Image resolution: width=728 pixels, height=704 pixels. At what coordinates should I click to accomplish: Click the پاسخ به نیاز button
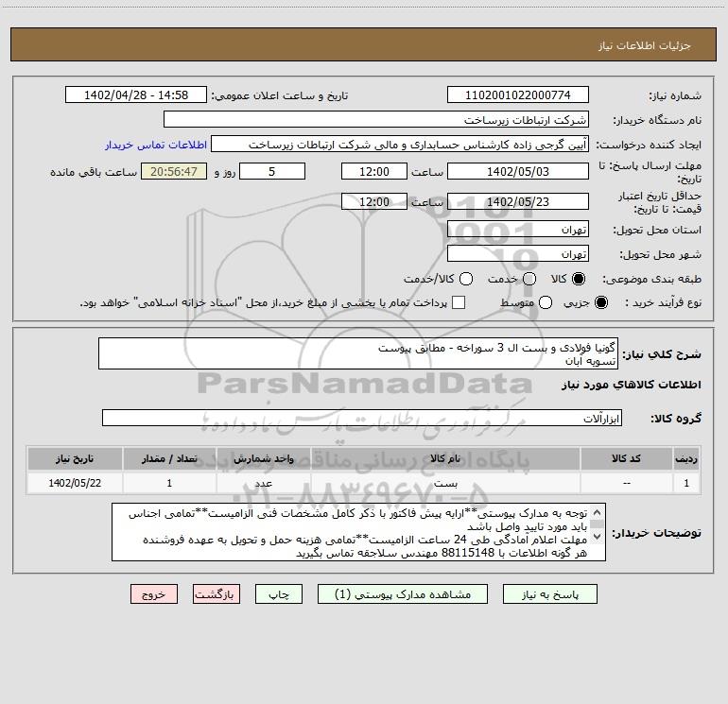point(549,594)
